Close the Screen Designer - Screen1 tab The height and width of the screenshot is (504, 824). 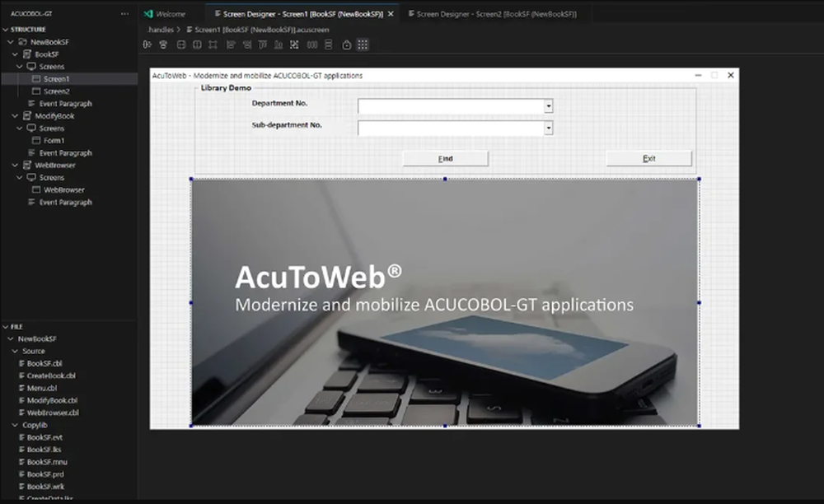pyautogui.click(x=391, y=14)
